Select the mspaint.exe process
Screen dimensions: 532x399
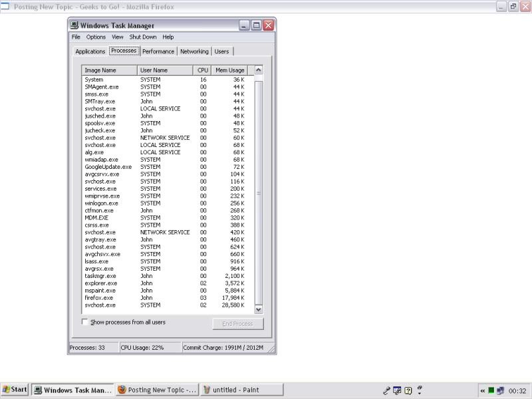[x=168, y=291]
